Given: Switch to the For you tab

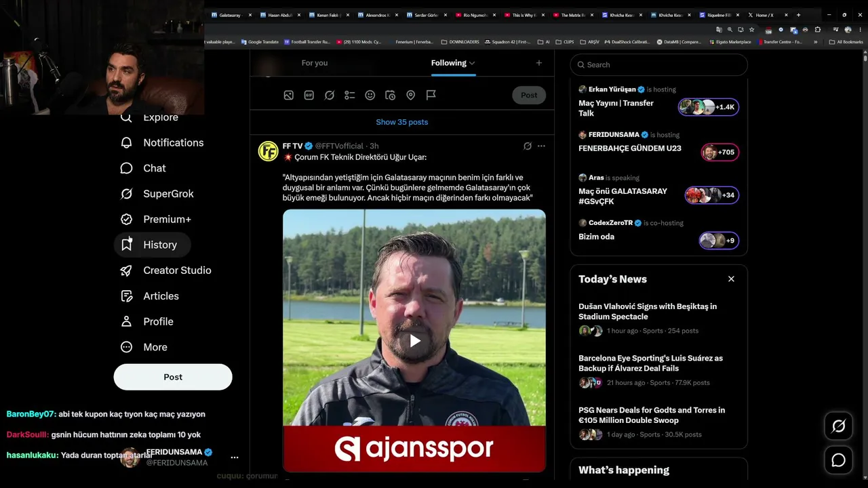Looking at the screenshot, I should pos(315,63).
